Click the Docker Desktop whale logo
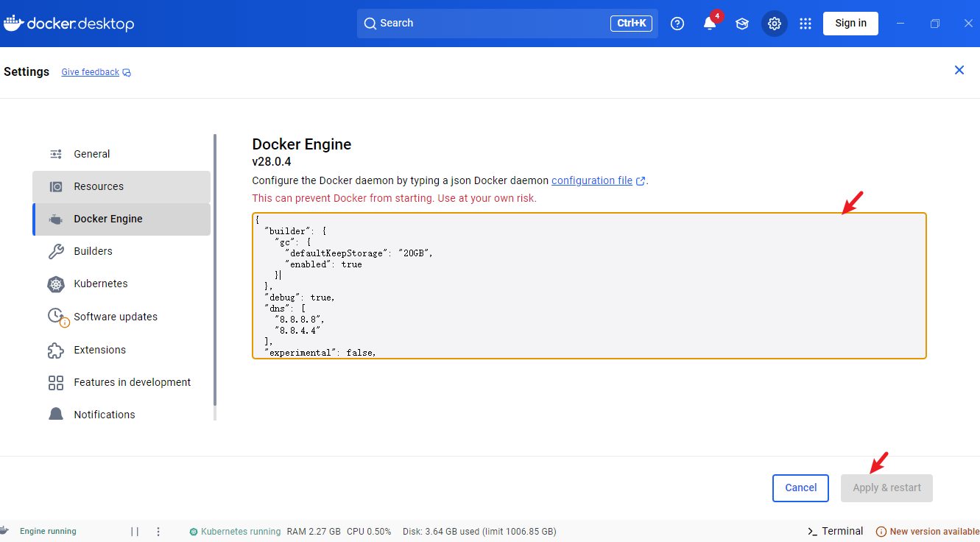 pos(13,24)
